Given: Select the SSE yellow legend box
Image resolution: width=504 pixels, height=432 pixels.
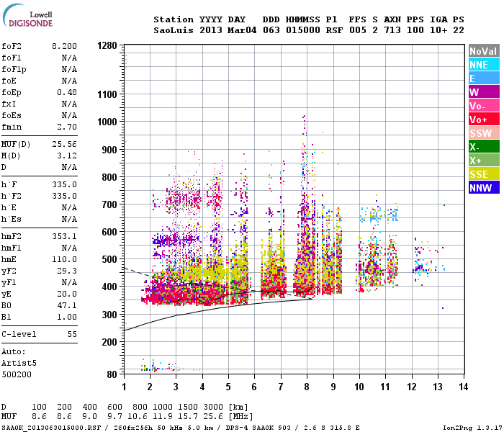Looking at the screenshot, I should click(484, 174).
